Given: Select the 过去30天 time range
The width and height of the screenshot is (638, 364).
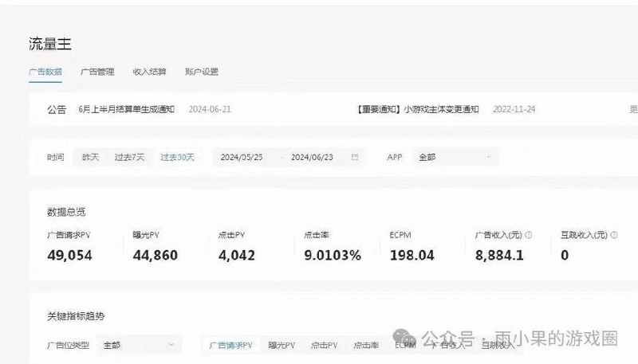Looking at the screenshot, I should click(177, 157).
